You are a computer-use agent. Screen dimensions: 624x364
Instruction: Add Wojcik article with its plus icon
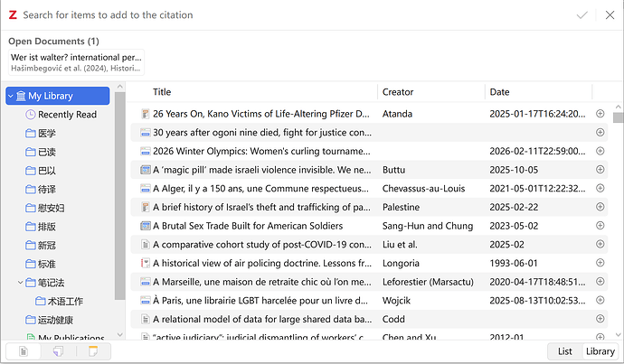click(x=600, y=301)
